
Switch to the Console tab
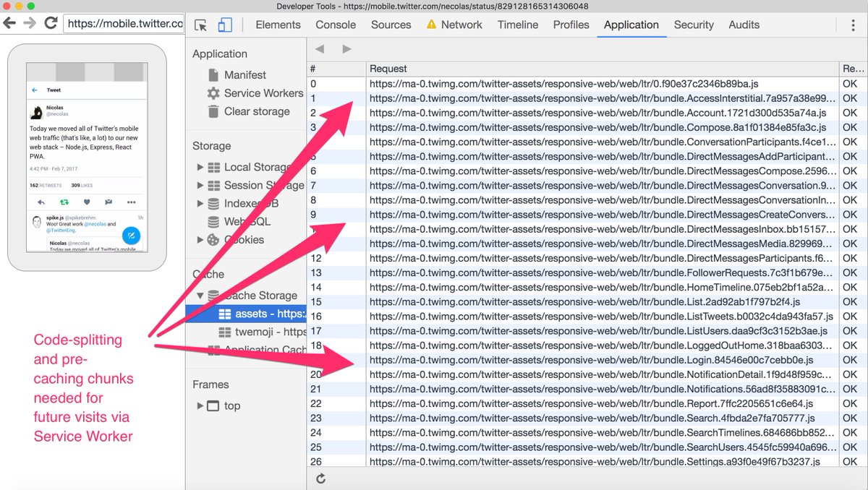pyautogui.click(x=336, y=25)
